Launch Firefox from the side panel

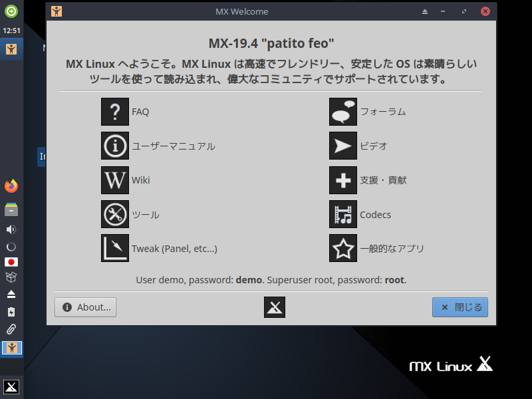[x=11, y=186]
